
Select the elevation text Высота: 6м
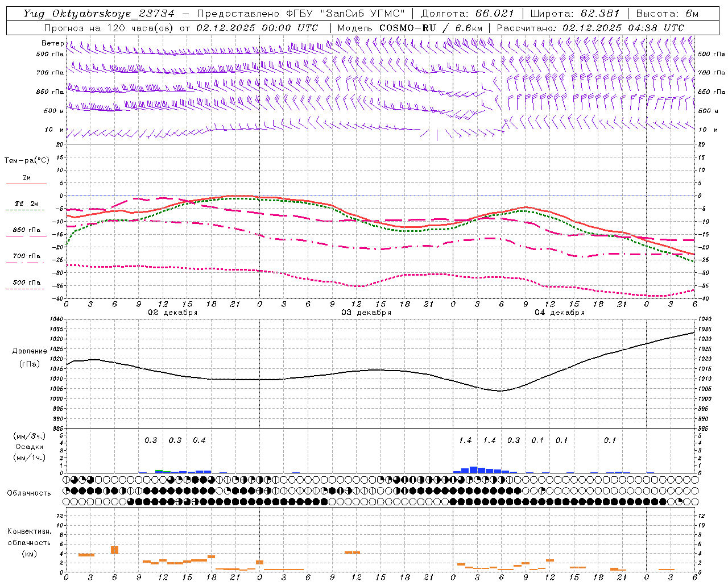click(x=667, y=14)
